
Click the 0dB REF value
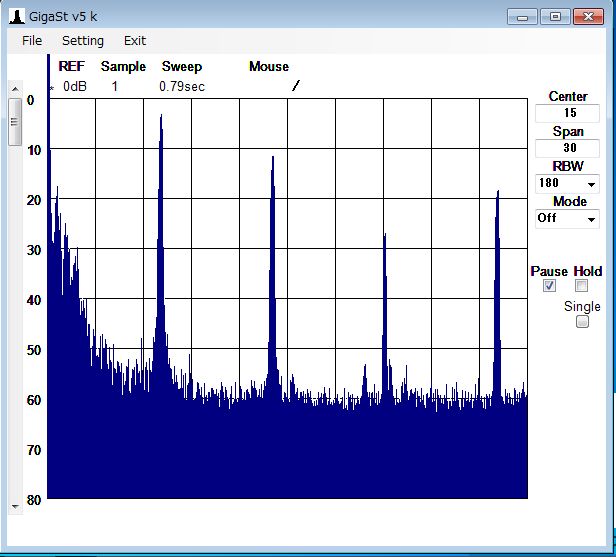pyautogui.click(x=75, y=86)
